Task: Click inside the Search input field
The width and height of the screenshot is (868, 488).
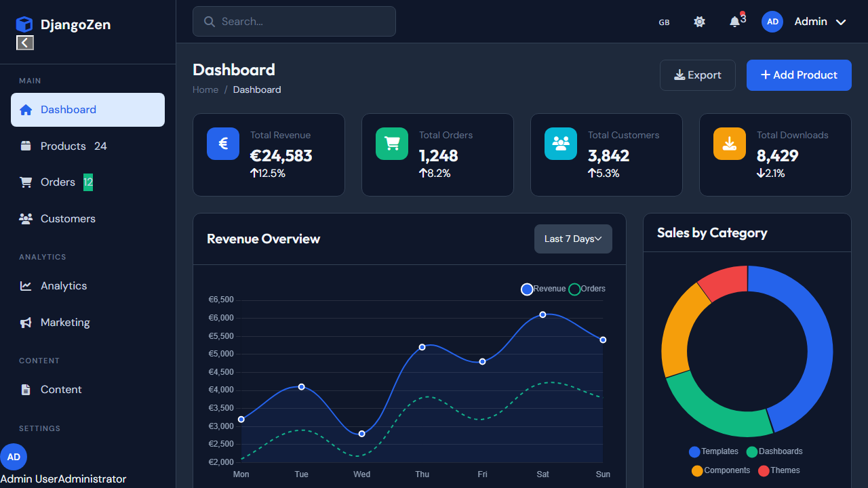Action: point(294,21)
